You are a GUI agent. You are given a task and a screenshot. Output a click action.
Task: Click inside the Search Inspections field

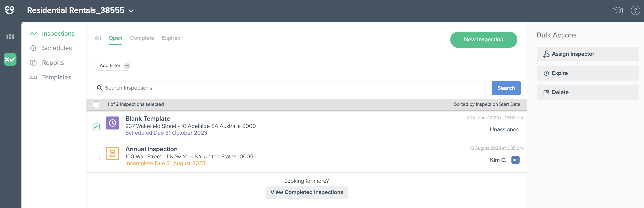[225, 88]
